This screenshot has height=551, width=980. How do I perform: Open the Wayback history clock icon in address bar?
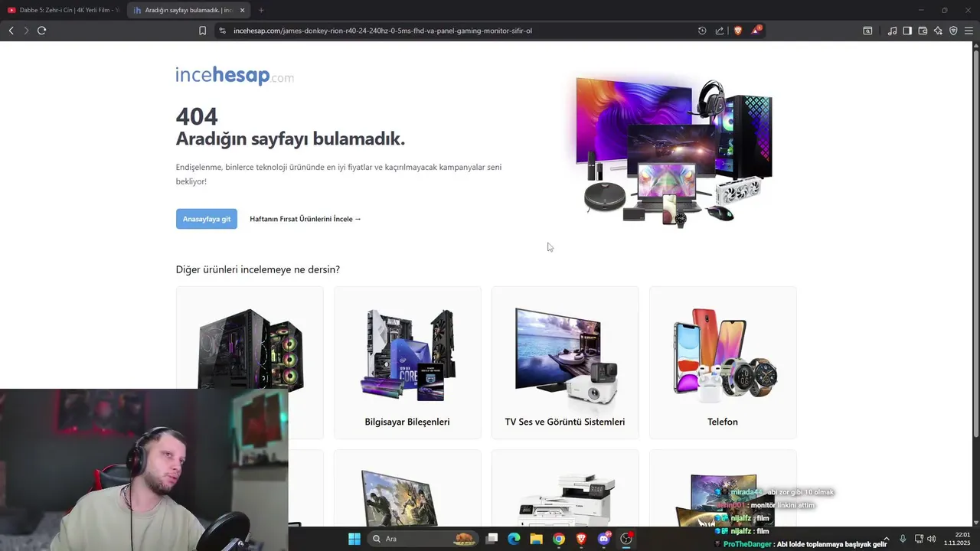pyautogui.click(x=702, y=31)
